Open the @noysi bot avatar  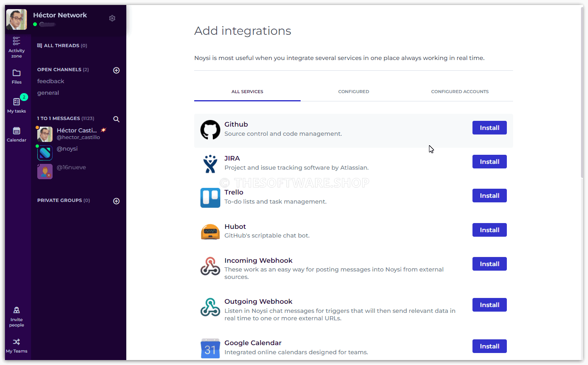(45, 153)
